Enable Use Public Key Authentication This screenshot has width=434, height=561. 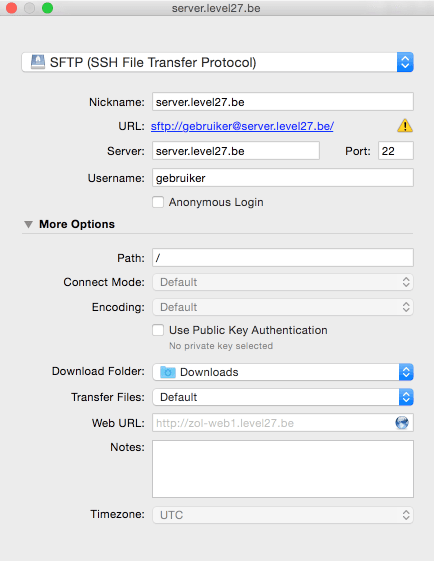[158, 330]
